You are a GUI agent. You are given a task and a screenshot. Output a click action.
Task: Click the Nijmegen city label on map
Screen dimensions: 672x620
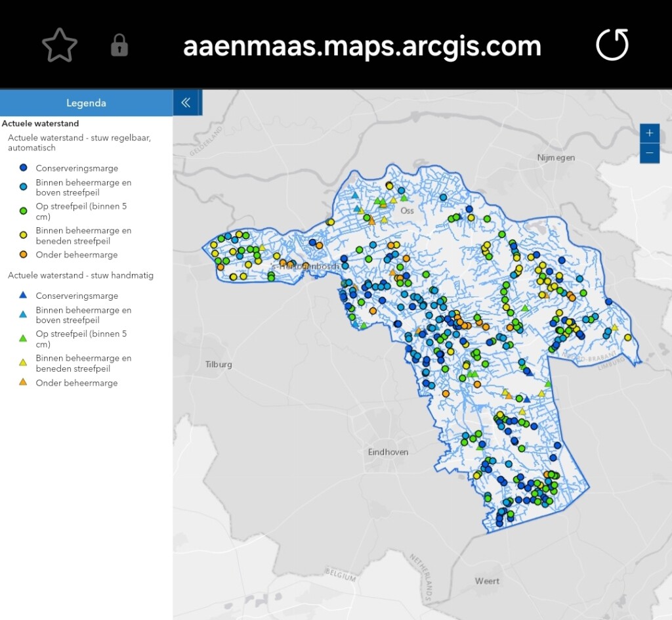tap(556, 158)
